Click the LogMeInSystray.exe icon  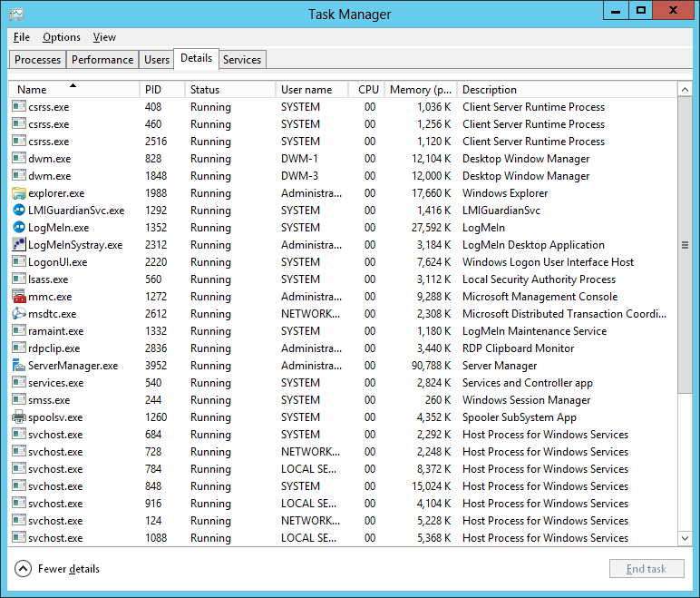click(19, 244)
